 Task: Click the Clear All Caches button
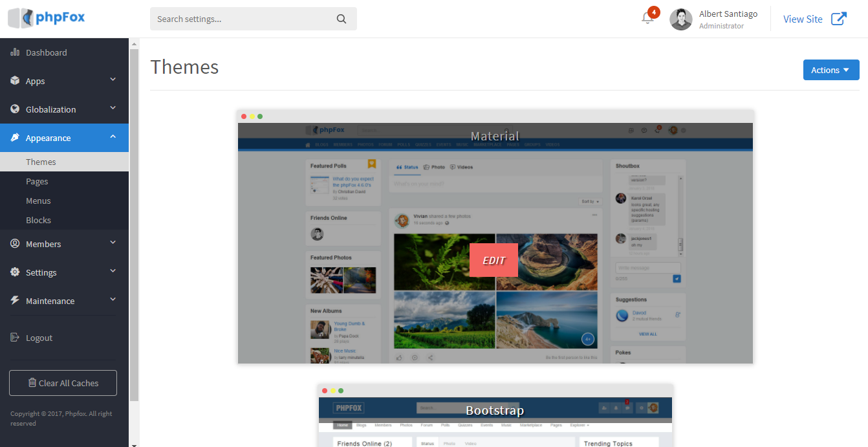pyautogui.click(x=63, y=383)
